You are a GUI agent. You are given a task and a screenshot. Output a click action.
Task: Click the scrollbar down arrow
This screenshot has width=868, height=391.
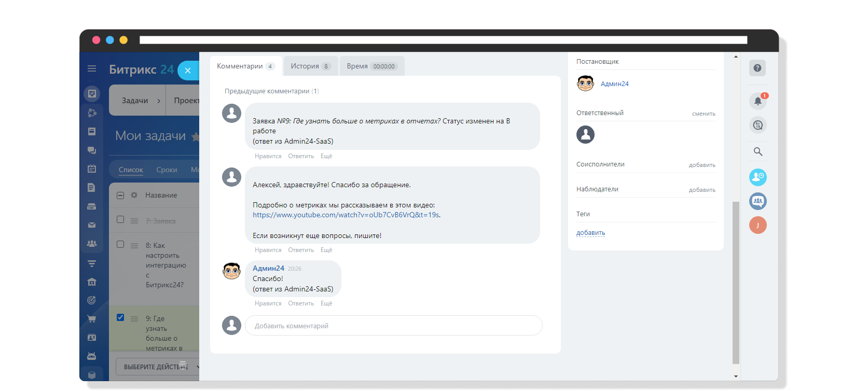tap(736, 376)
